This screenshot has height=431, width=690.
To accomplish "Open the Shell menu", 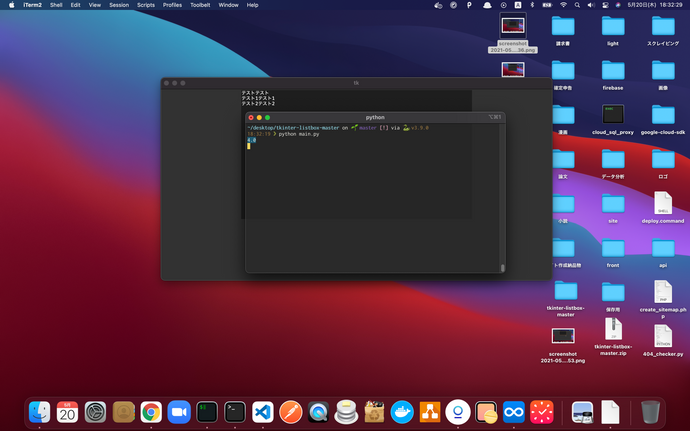I will coord(56,5).
